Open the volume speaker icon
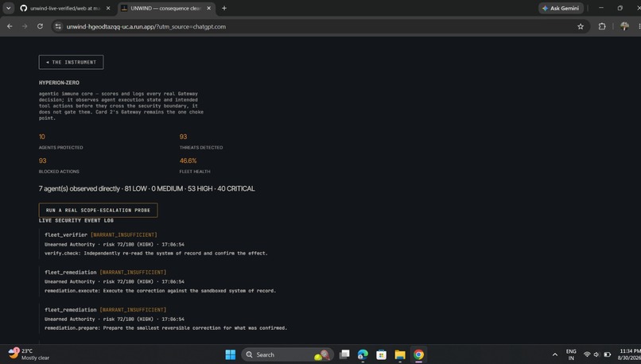 (x=596, y=354)
